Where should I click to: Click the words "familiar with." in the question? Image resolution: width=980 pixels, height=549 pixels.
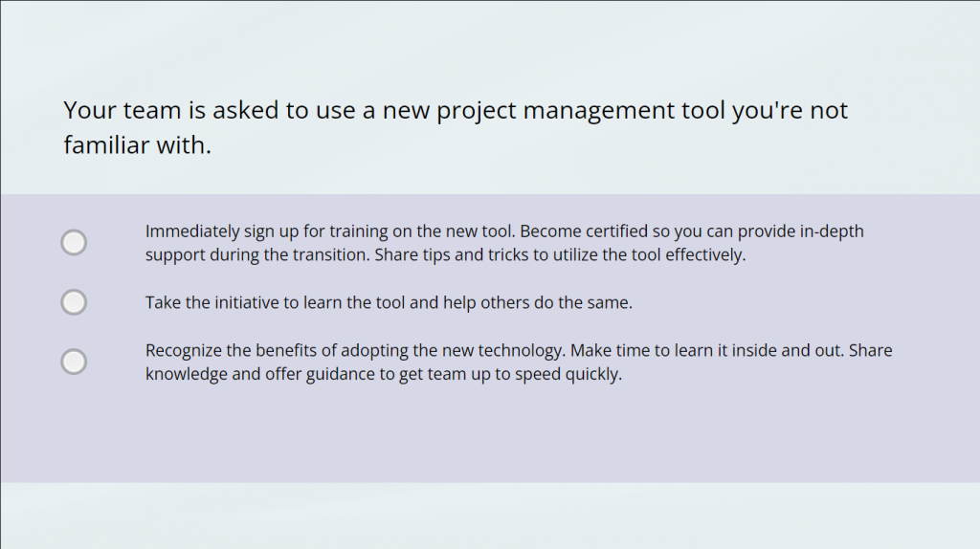[x=137, y=146]
